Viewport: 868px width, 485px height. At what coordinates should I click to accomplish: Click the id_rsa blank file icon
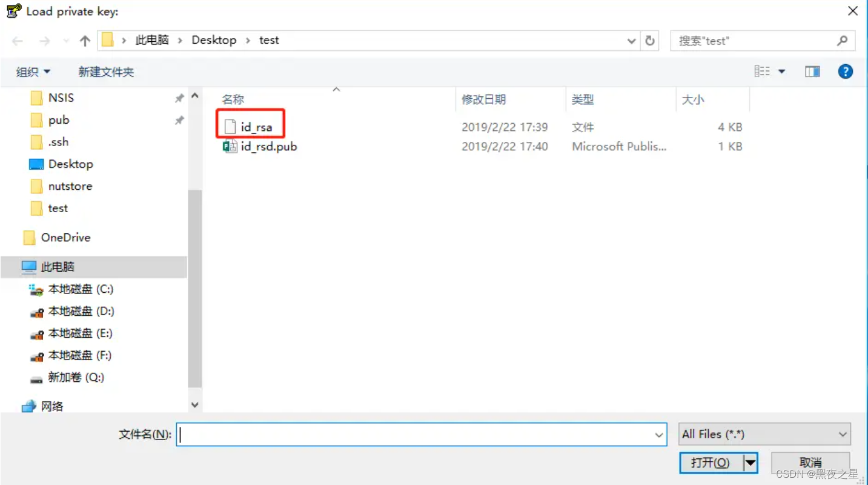[x=230, y=127]
